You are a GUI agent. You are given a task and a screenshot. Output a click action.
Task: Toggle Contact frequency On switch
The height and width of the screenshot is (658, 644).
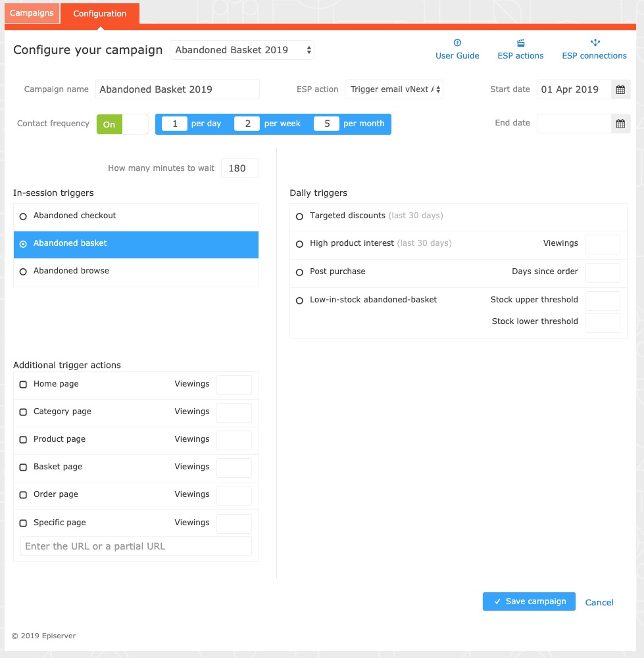[122, 124]
